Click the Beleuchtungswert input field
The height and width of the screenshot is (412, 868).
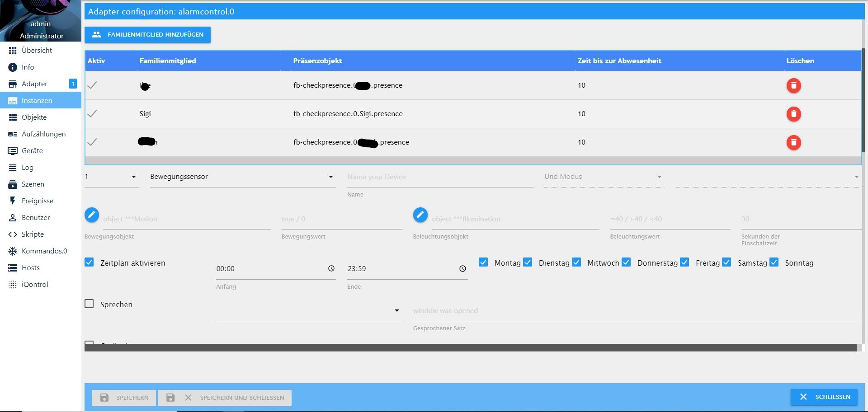(x=670, y=219)
